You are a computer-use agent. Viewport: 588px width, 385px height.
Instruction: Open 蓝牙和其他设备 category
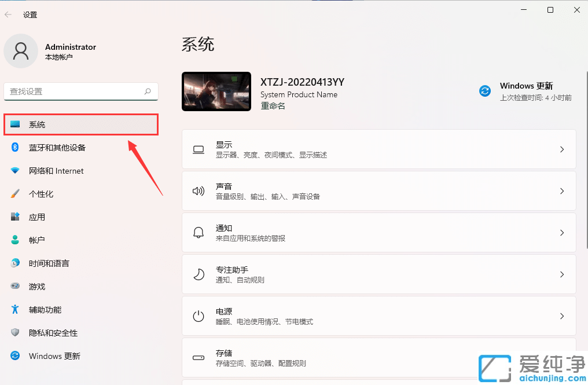click(x=81, y=148)
